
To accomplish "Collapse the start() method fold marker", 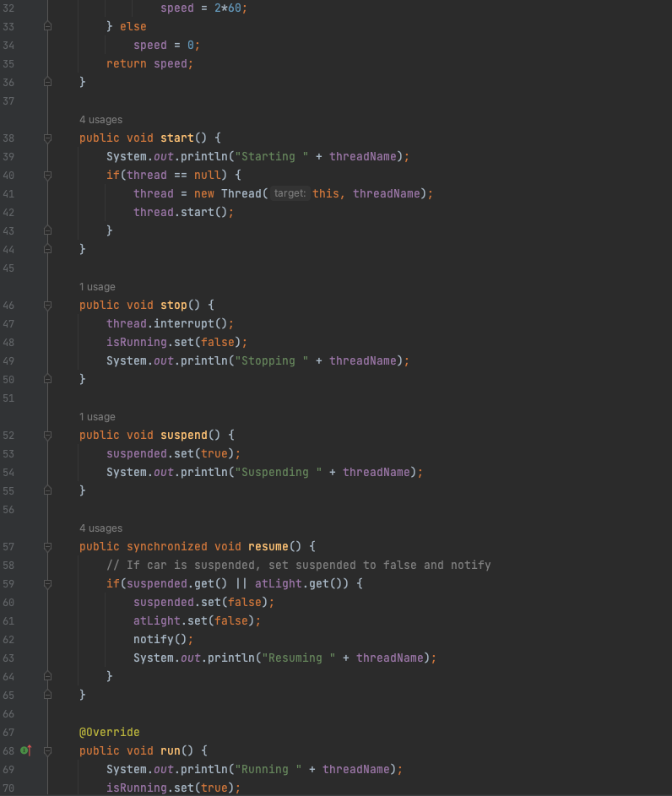I will coord(48,138).
